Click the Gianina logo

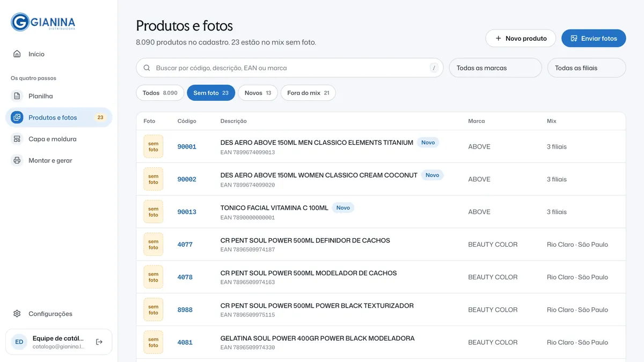(x=43, y=22)
